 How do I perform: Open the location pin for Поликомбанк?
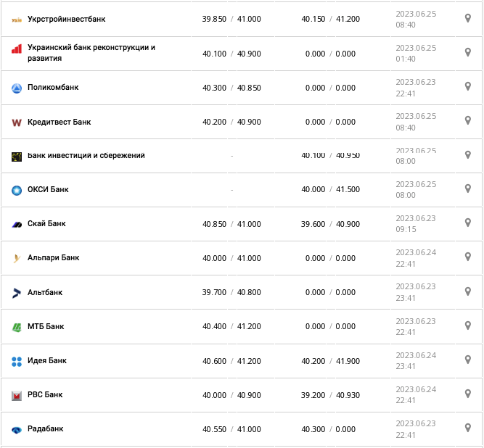coord(468,86)
